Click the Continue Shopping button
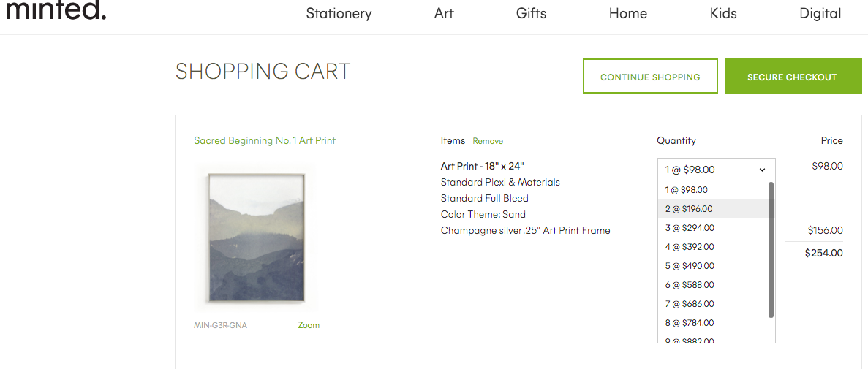 coord(650,76)
